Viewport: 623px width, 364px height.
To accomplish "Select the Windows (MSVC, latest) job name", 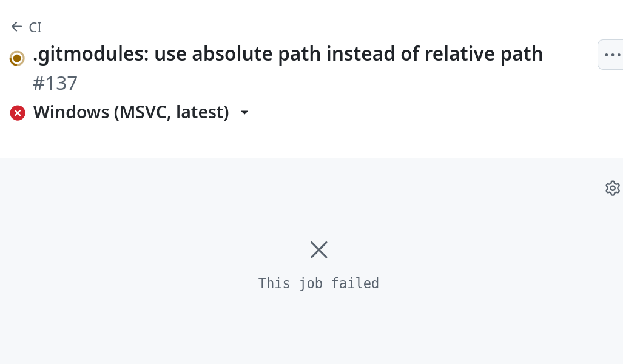I will click(x=131, y=112).
